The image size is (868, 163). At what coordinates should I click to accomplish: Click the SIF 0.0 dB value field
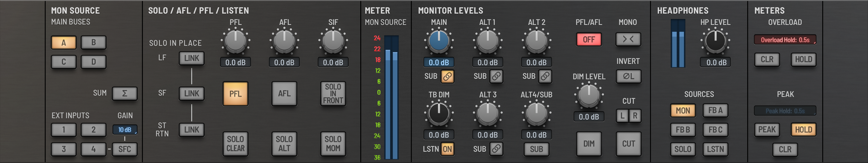click(x=333, y=62)
